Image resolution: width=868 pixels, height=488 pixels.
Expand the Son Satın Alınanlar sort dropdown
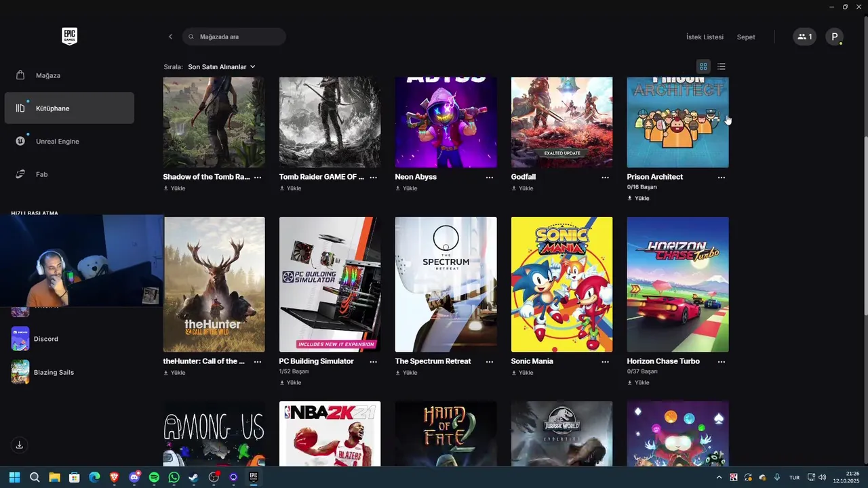point(222,66)
